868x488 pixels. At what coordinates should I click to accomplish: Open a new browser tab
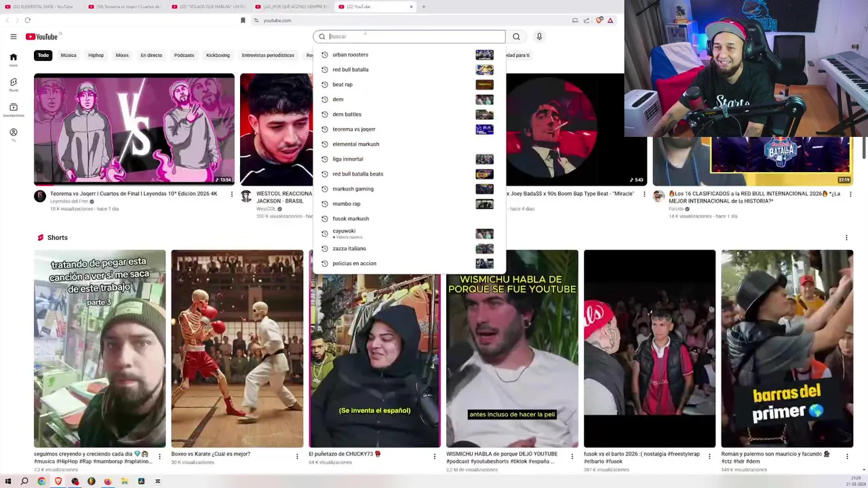423,7
